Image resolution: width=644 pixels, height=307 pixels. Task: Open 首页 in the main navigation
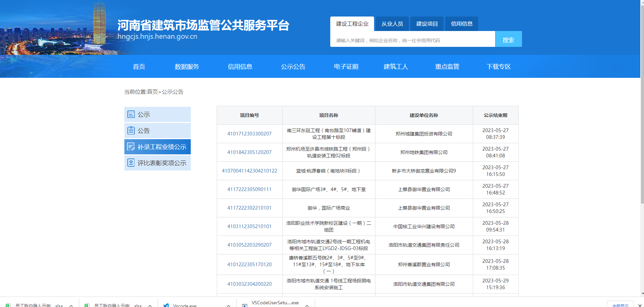tap(139, 66)
